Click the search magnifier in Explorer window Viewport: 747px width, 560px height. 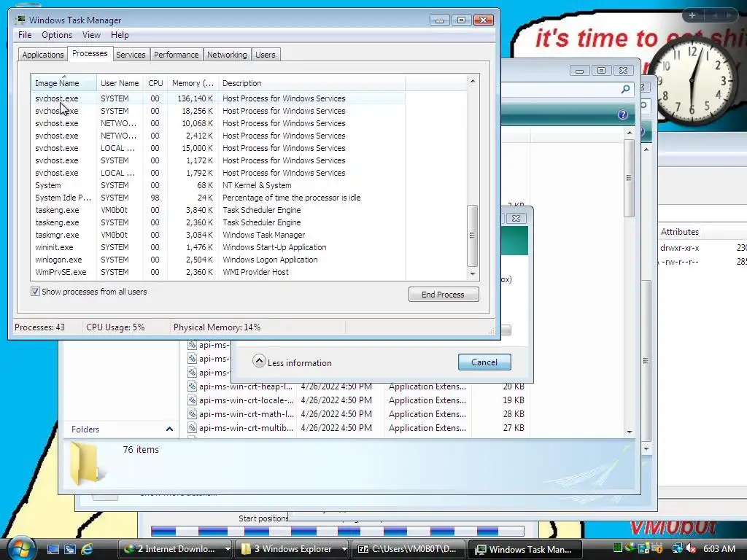pos(625,89)
